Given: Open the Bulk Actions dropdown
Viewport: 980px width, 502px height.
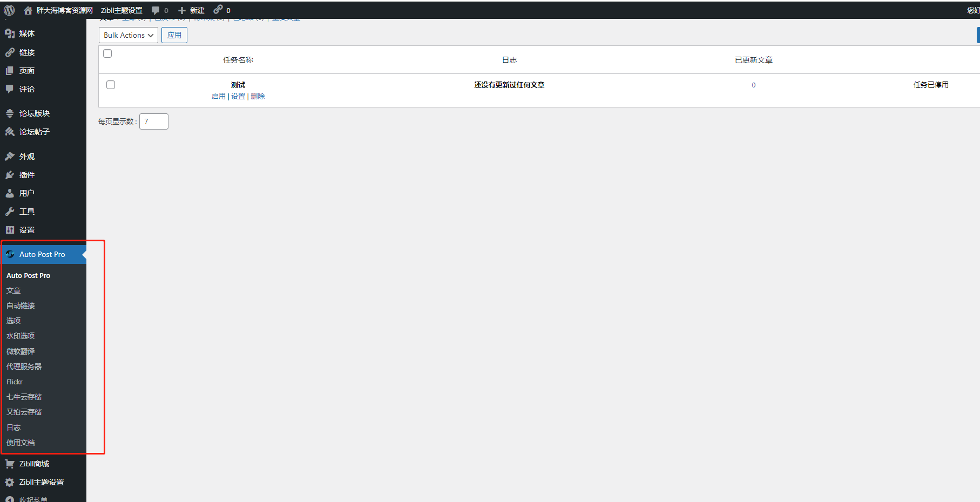Looking at the screenshot, I should click(x=129, y=35).
